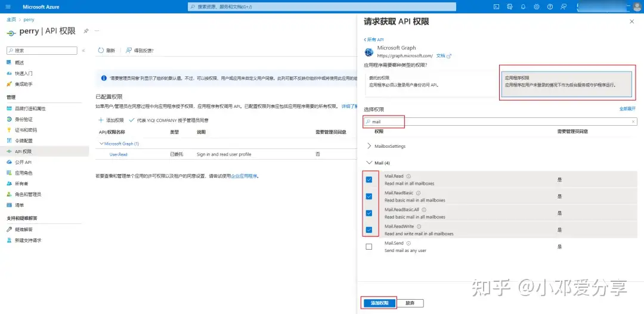The height and width of the screenshot is (314, 644).
Task: Open the portal settings gear
Action: coord(537,7)
